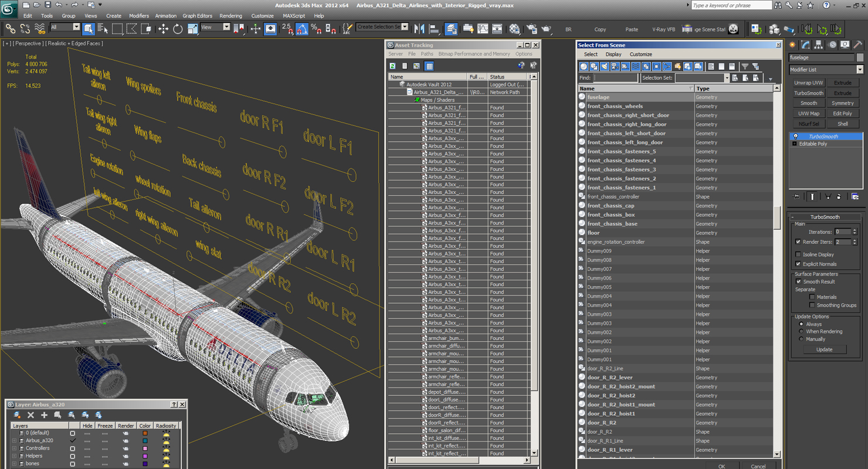
Task: Click the Unwrap UVW modifier button
Action: click(809, 83)
